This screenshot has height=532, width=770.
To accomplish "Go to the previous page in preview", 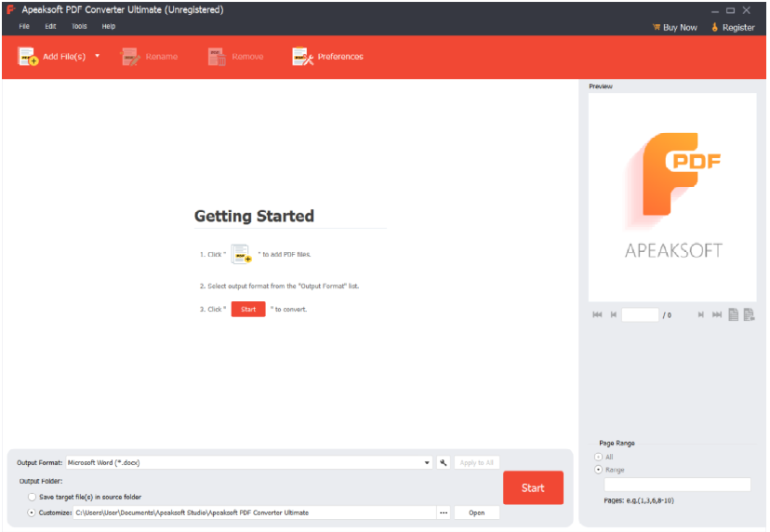I will (x=614, y=314).
